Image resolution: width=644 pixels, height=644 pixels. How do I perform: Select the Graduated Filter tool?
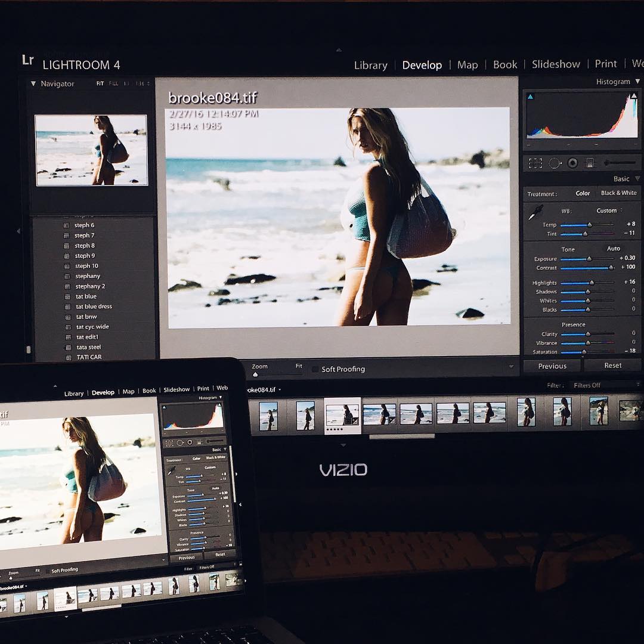coord(590,163)
